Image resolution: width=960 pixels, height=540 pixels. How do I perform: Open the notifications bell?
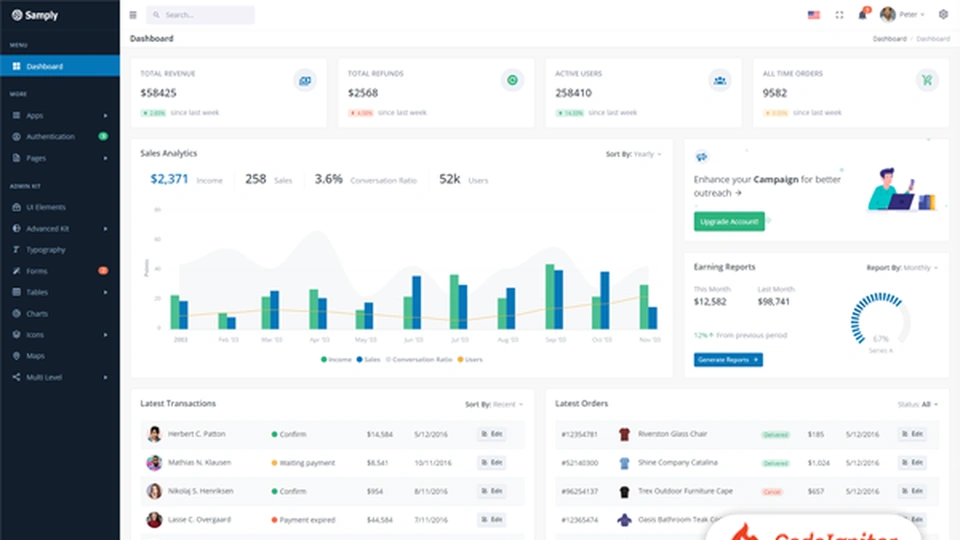(x=862, y=15)
